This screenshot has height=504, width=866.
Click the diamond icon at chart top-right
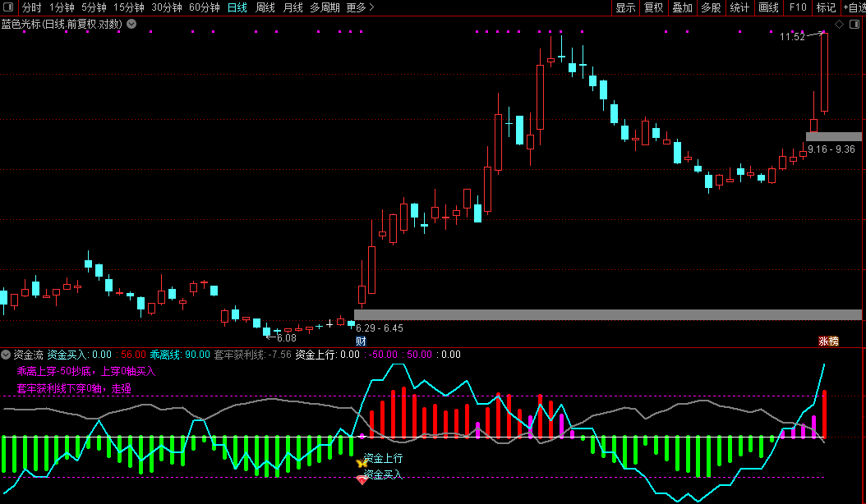[x=839, y=25]
